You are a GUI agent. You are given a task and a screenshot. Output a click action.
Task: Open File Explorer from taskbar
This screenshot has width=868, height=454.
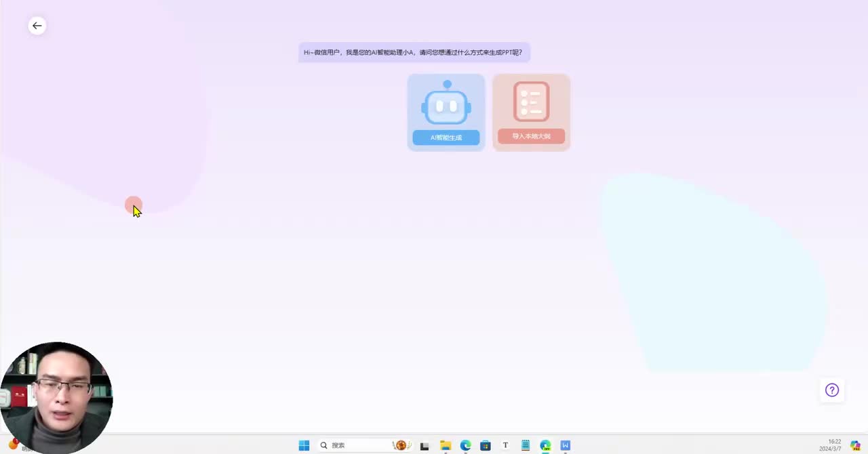tap(446, 445)
